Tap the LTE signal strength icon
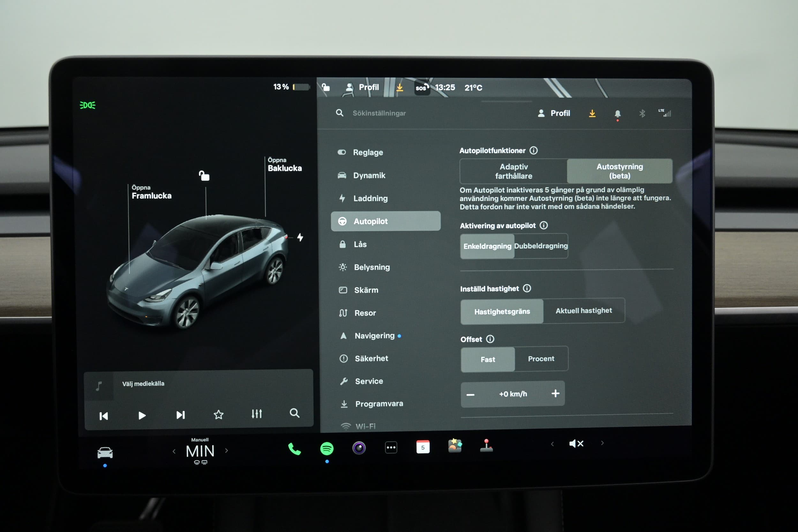 click(665, 113)
